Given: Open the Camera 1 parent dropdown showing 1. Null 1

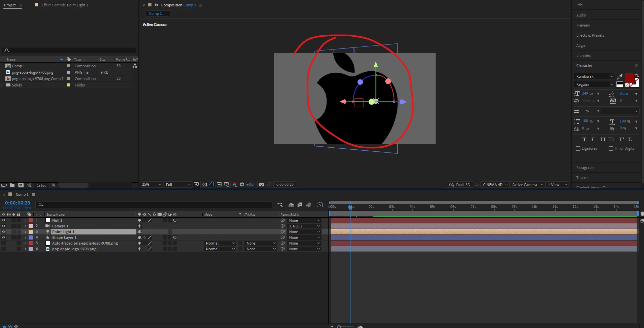Looking at the screenshot, I should (x=304, y=226).
